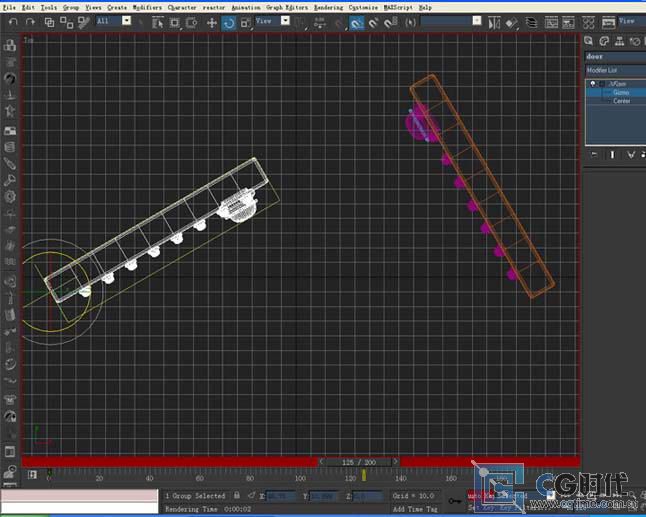The width and height of the screenshot is (646, 517).
Task: Open the Customize menu
Action: 363,7
